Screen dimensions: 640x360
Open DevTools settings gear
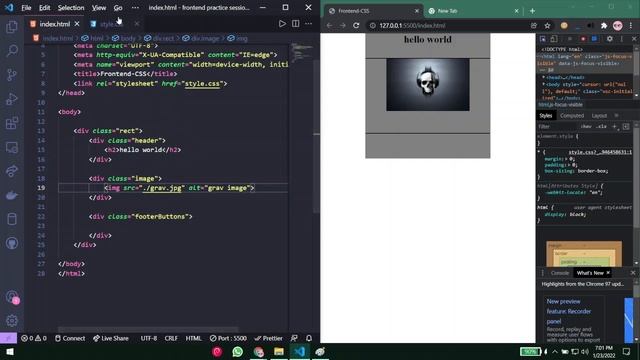tap(609, 39)
